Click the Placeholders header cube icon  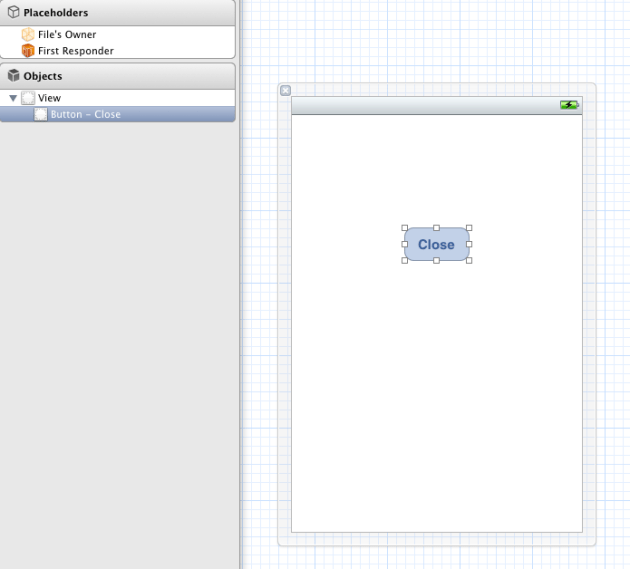point(14,13)
